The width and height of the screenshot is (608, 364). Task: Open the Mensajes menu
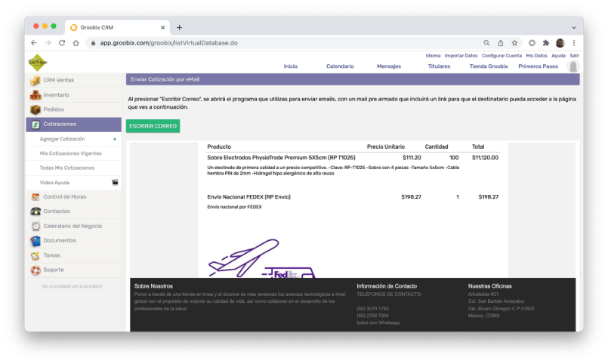[389, 66]
